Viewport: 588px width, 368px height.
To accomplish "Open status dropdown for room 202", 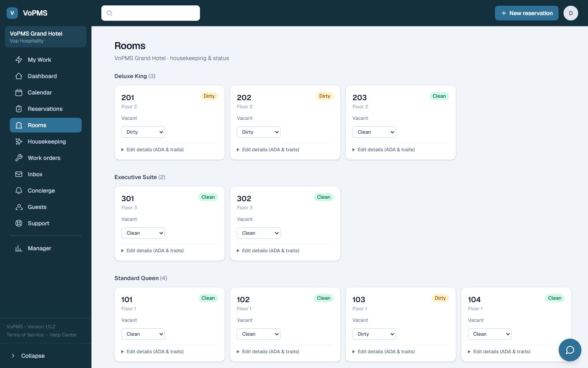I will click(258, 132).
